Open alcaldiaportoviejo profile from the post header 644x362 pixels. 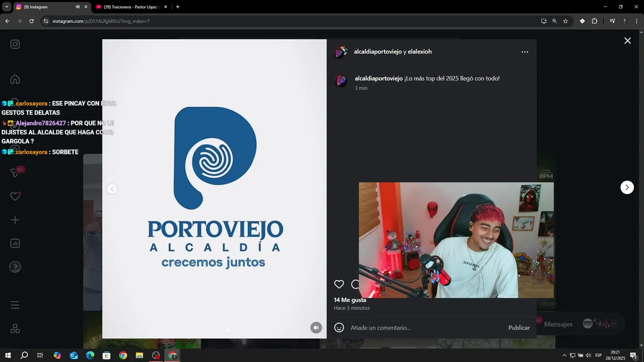click(x=378, y=52)
